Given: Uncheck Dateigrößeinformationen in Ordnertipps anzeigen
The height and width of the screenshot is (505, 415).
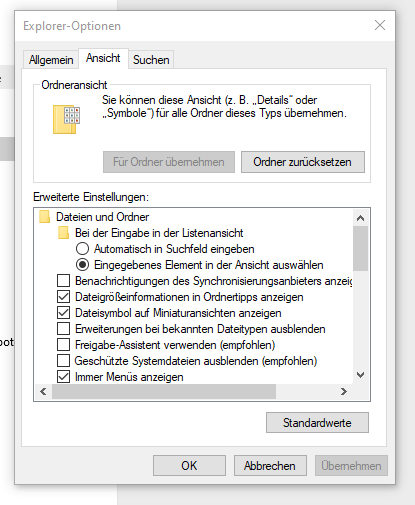Looking at the screenshot, I should tap(63, 297).
